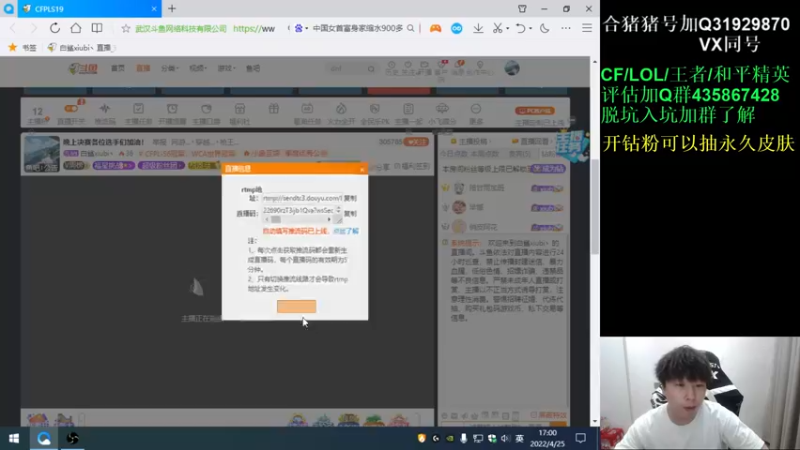
Task: Toggle the orange live broadcast switch
Action: coord(71,109)
